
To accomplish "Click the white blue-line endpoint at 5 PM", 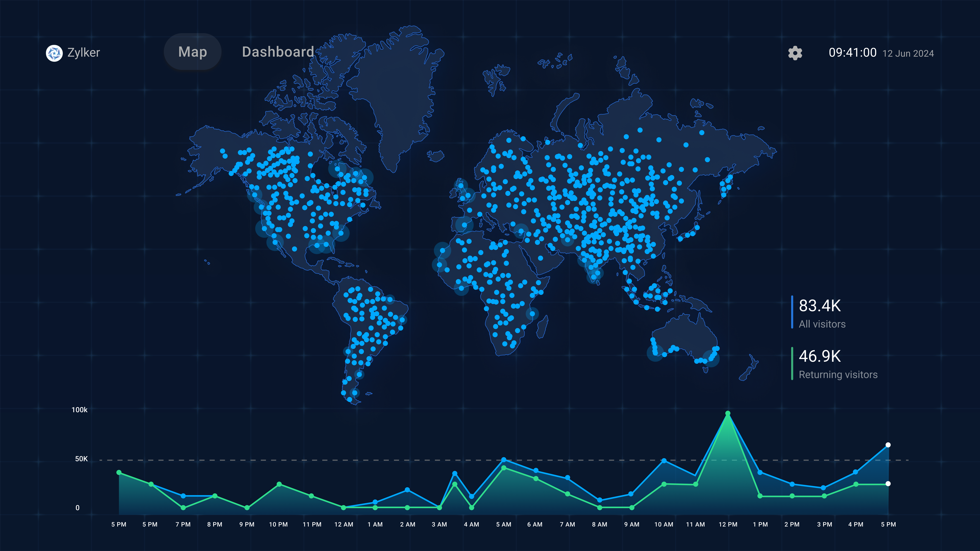I will point(888,445).
